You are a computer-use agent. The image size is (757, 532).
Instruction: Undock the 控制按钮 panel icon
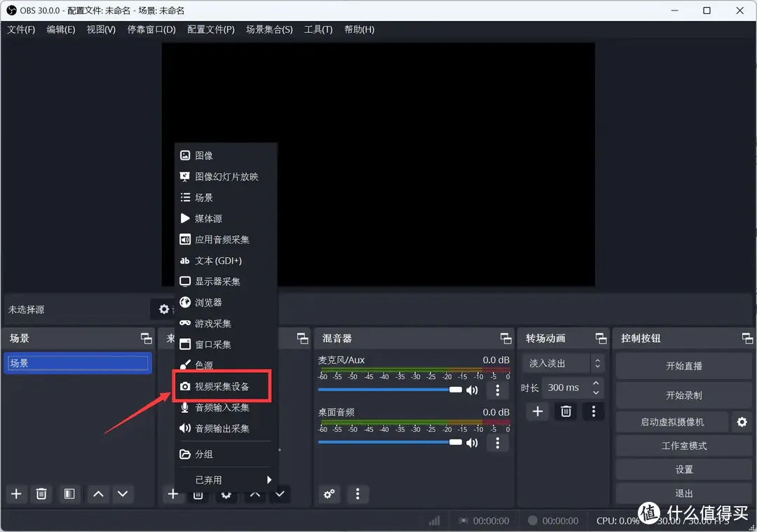pos(747,339)
